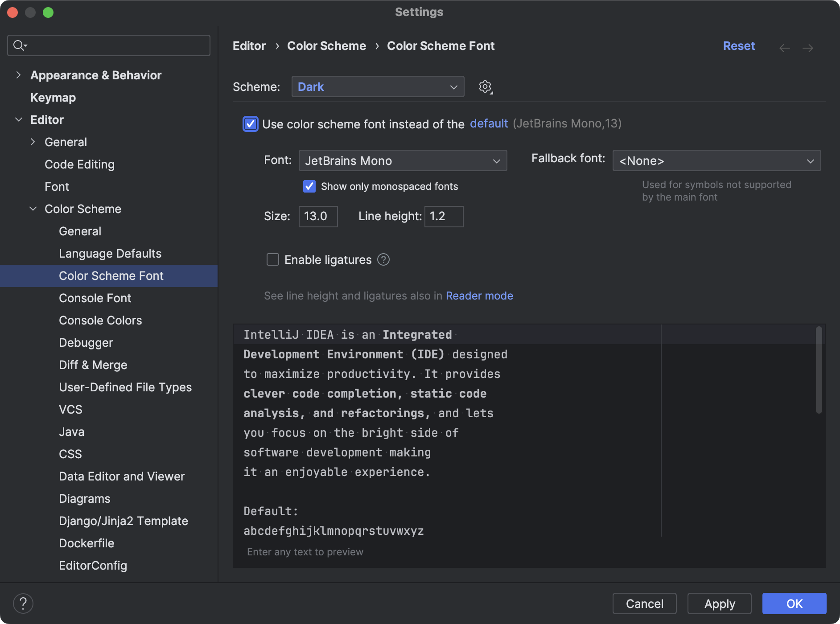This screenshot has width=840, height=624.
Task: Click the search magnifier in the settings sidebar
Action: tap(19, 45)
